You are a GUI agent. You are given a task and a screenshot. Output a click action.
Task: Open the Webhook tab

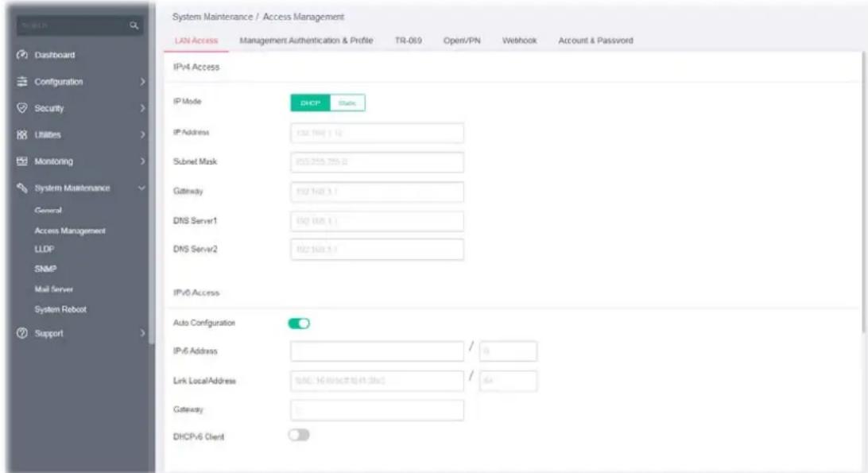pyautogui.click(x=519, y=41)
